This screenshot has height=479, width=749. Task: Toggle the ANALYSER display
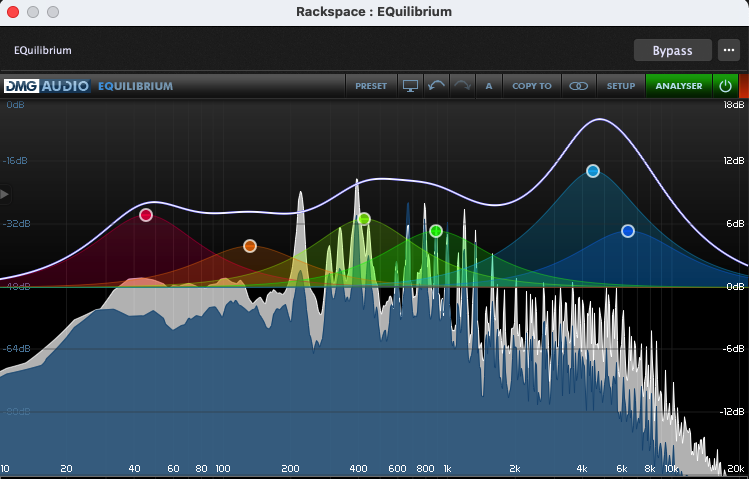tap(679, 86)
